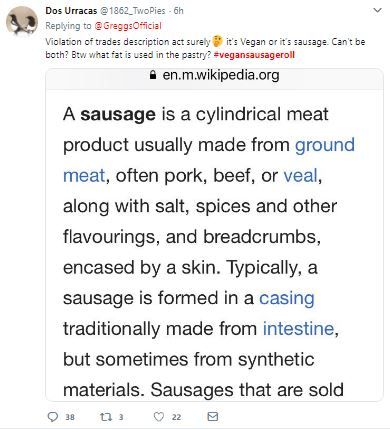Screen dimensions: 390x430
Task: View the 38 replies count
Action: point(70,417)
